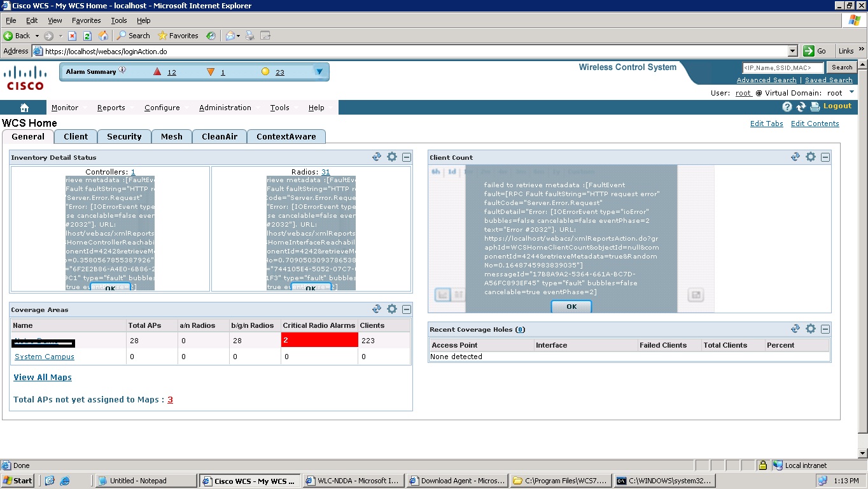Switch to the Mesh tab
The width and height of the screenshot is (868, 489).
(x=172, y=136)
